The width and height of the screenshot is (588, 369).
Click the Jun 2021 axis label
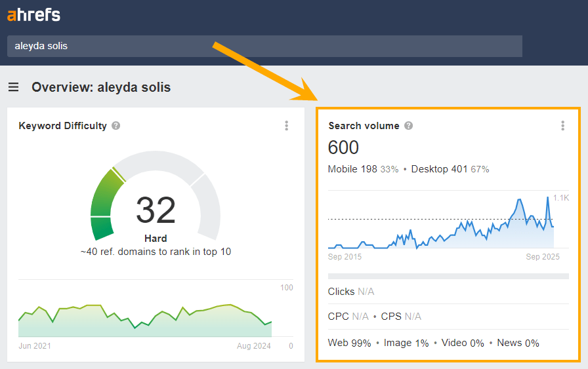click(35, 346)
